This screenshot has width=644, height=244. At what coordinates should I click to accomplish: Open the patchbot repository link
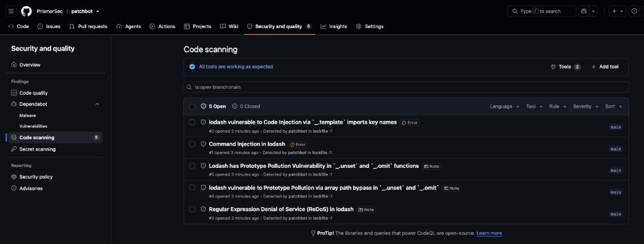81,11
